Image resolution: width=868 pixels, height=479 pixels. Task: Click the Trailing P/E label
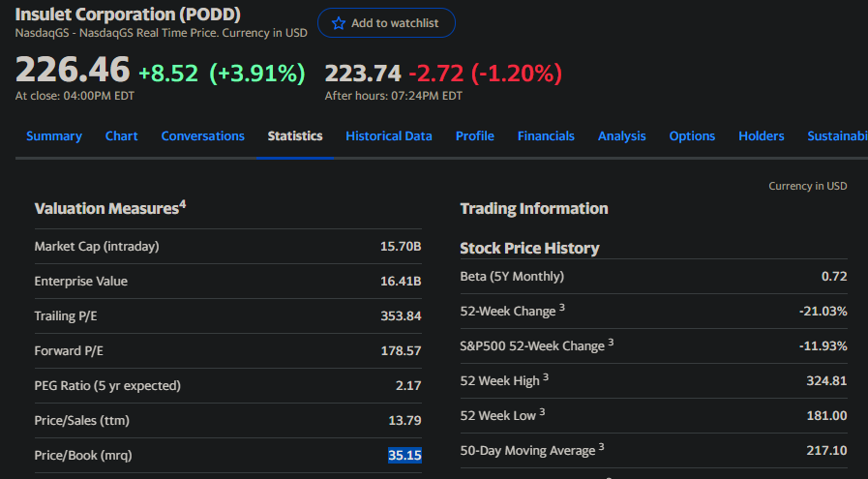pos(66,315)
